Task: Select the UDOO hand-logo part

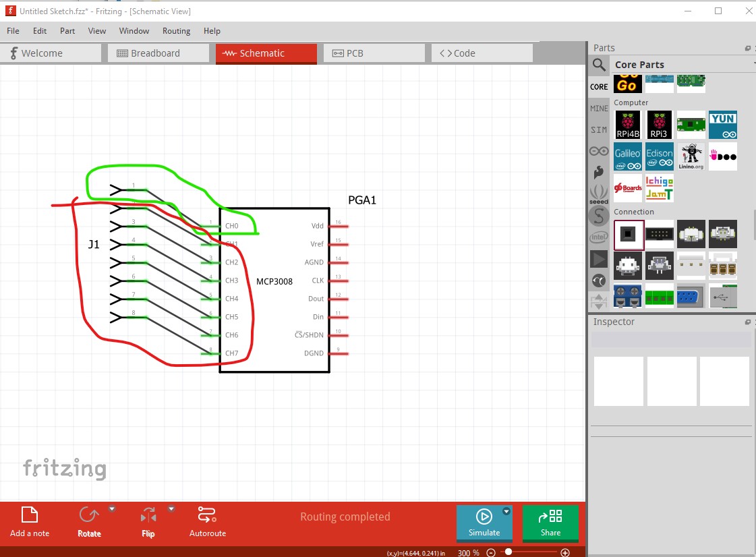Action: click(x=723, y=156)
